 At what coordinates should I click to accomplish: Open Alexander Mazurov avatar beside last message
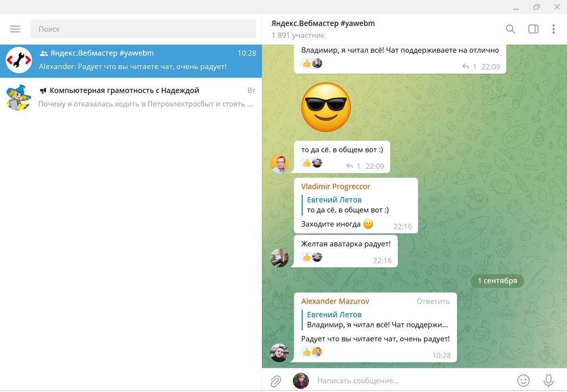(280, 353)
